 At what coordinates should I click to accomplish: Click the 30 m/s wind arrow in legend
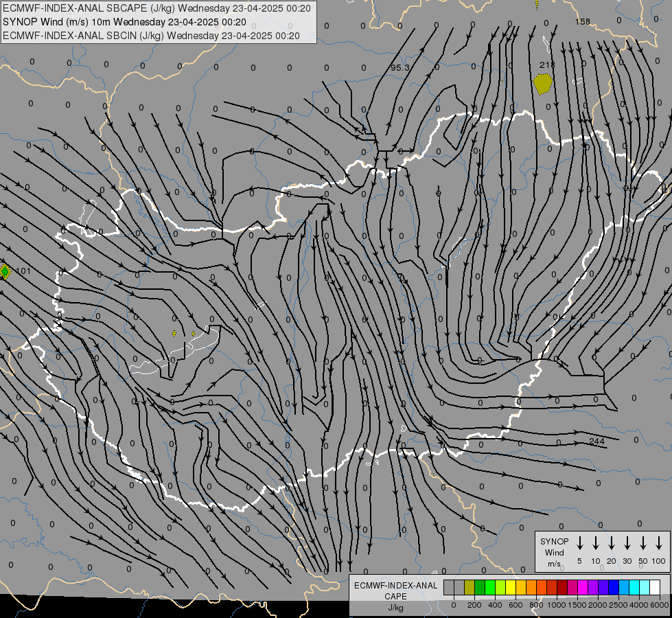pos(627,543)
